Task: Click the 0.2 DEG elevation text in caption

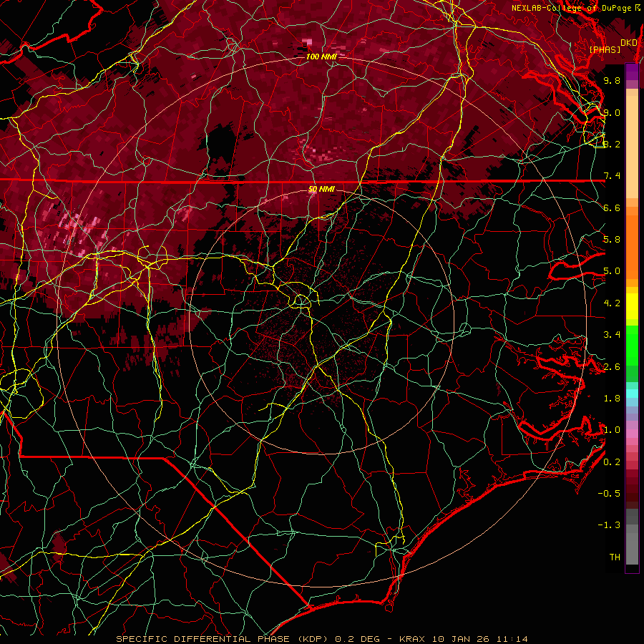Action: click(357, 639)
